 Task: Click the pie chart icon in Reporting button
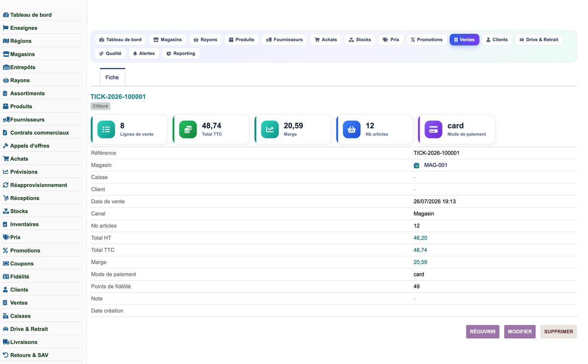pyautogui.click(x=169, y=54)
